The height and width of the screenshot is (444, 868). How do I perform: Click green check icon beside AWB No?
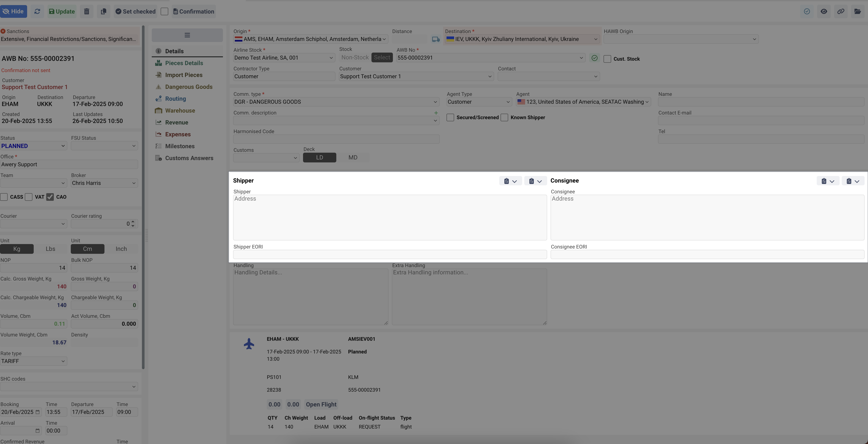pos(594,58)
